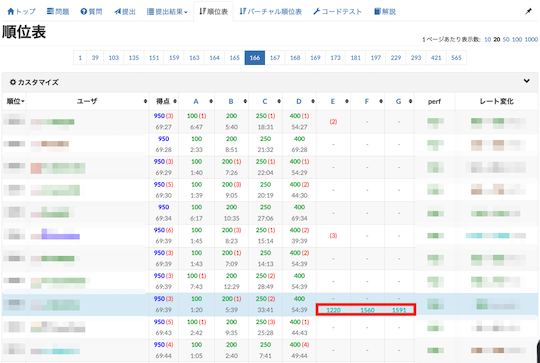
Task: Go to standings page 159
Action: (x=174, y=58)
